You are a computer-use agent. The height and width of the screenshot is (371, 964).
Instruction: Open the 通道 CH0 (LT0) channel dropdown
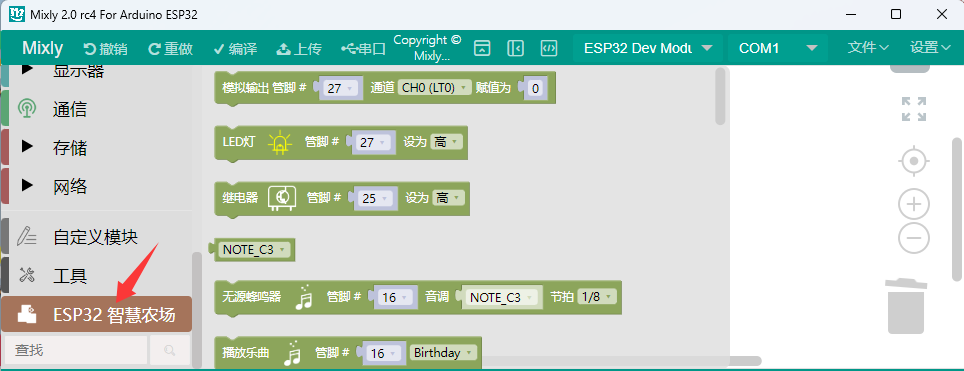pyautogui.click(x=434, y=88)
